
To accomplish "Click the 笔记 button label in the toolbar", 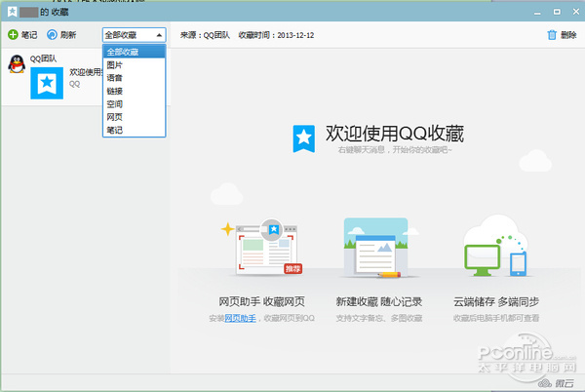I will click(29, 35).
